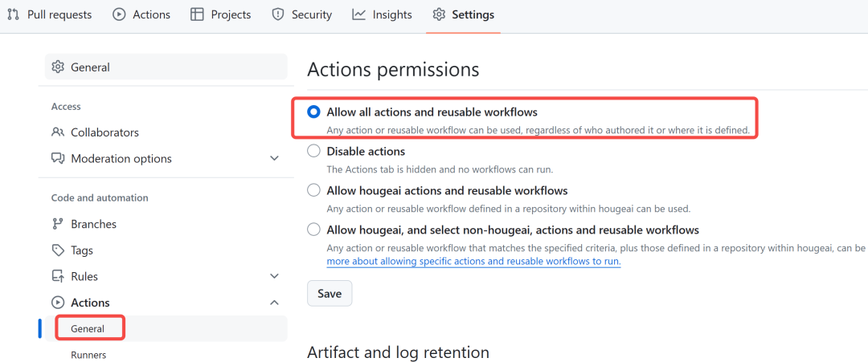This screenshot has height=362, width=868.
Task: Click the Collaborators people icon
Action: (x=58, y=132)
